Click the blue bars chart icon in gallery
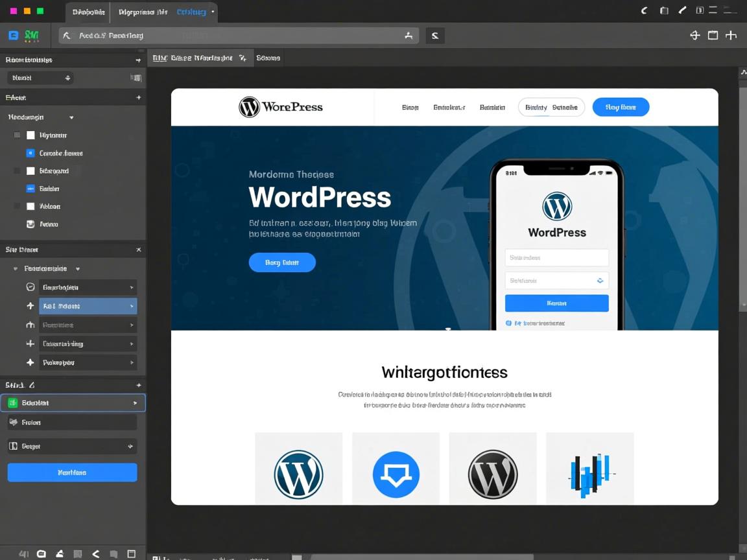 point(589,474)
